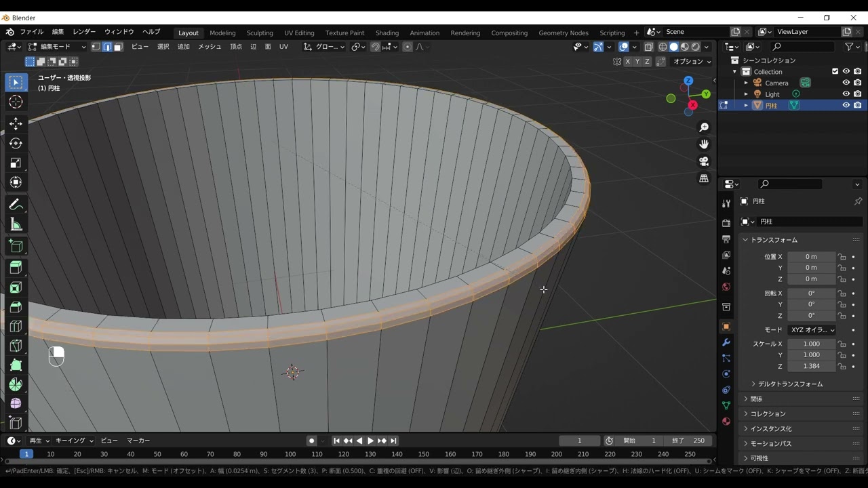This screenshot has width=868, height=488.
Task: Select the Loop Cut tool
Action: (16, 327)
